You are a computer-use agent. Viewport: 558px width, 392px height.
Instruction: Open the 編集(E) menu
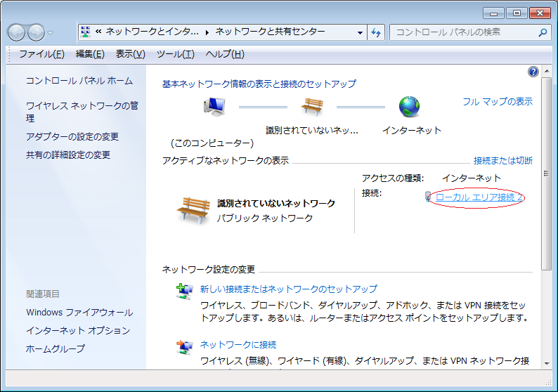pos(90,54)
